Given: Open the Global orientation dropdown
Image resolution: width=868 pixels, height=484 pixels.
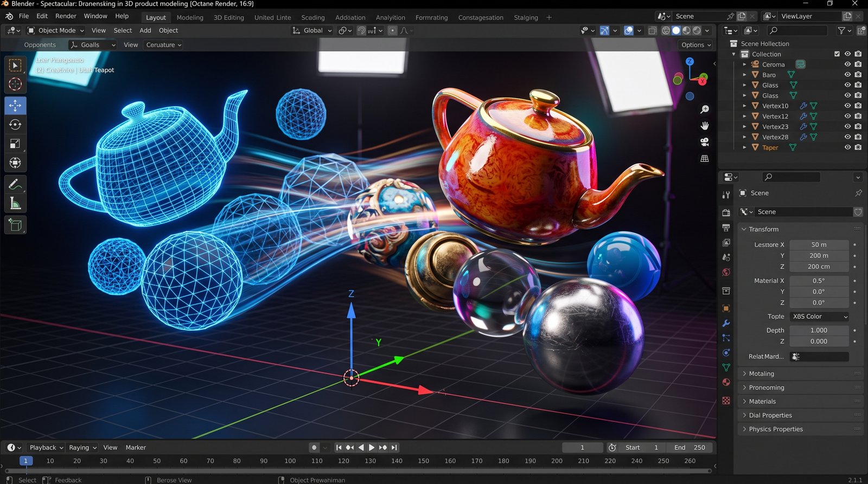Looking at the screenshot, I should coord(312,30).
